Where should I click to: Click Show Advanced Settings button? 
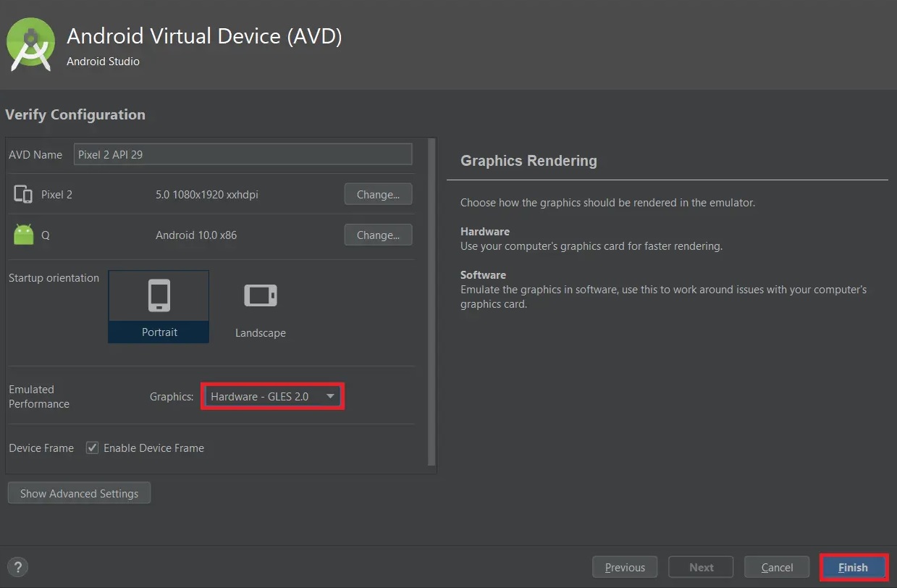(x=79, y=493)
